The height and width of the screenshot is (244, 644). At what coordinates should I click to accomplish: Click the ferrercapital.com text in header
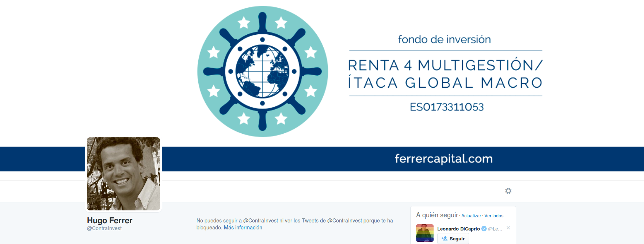pyautogui.click(x=443, y=159)
